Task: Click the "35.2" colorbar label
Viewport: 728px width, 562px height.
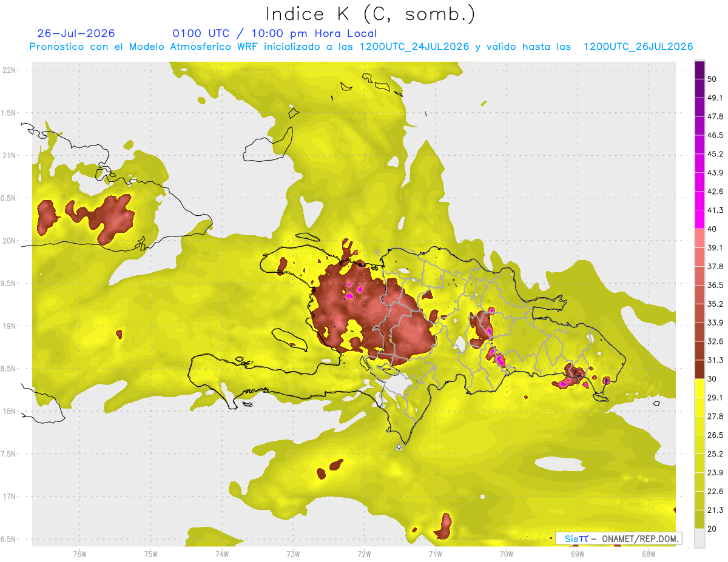Action: [715, 304]
